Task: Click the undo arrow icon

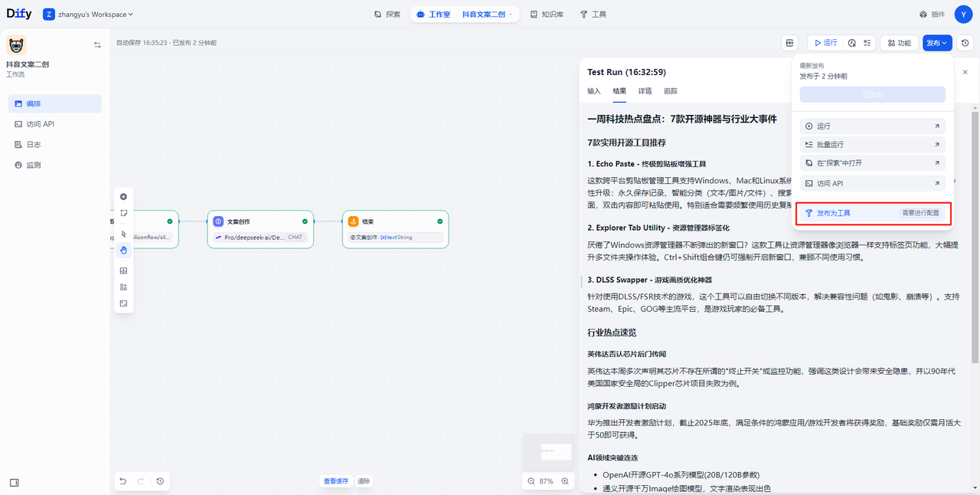Action: pyautogui.click(x=122, y=481)
